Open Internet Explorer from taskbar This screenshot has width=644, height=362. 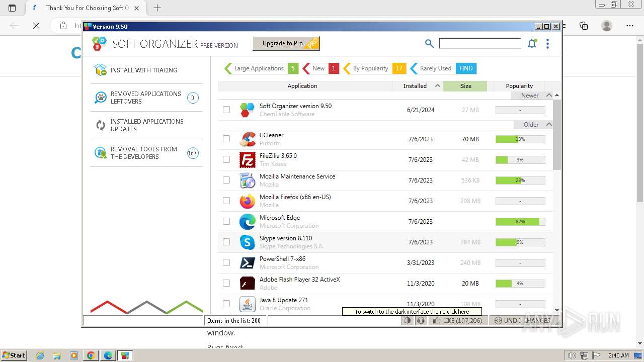pos(40,355)
